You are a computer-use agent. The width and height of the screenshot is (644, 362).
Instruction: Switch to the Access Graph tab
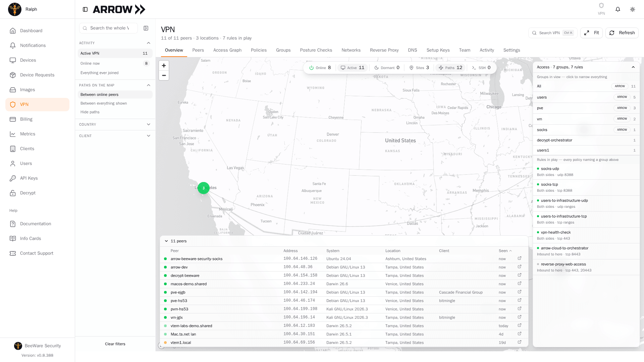(227, 50)
